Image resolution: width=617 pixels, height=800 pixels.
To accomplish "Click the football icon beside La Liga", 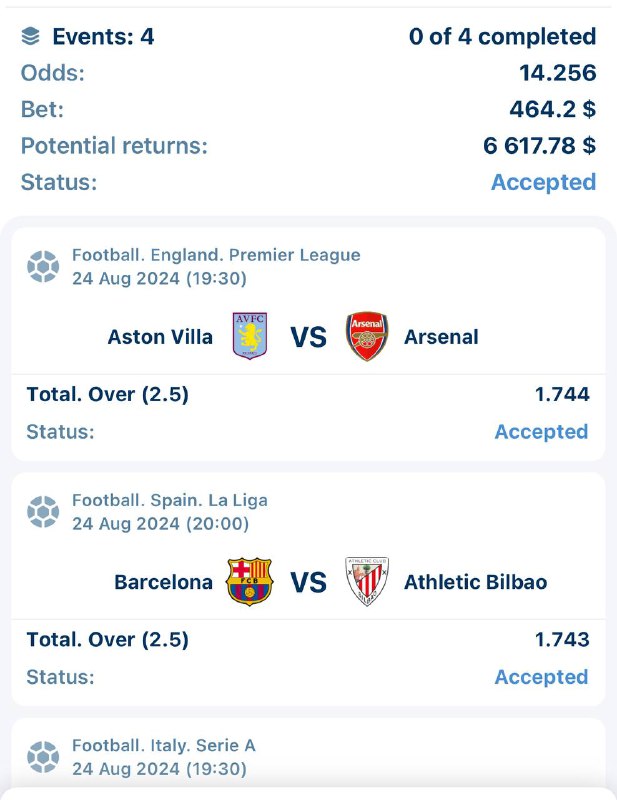I will (43, 511).
